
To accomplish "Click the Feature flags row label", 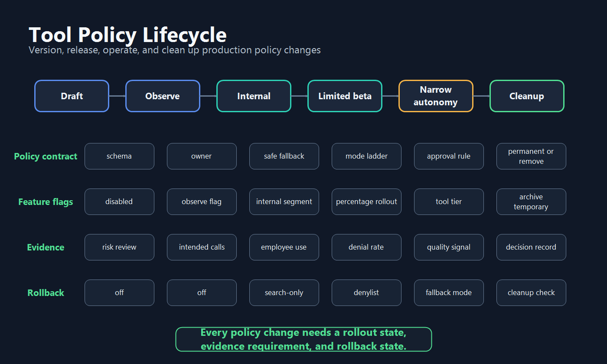I will 46,202.
